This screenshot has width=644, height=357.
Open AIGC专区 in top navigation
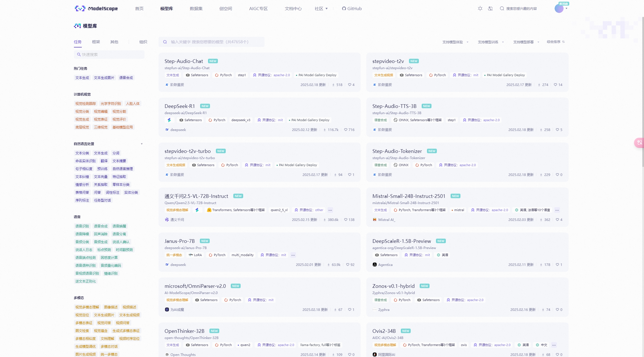pos(258,8)
